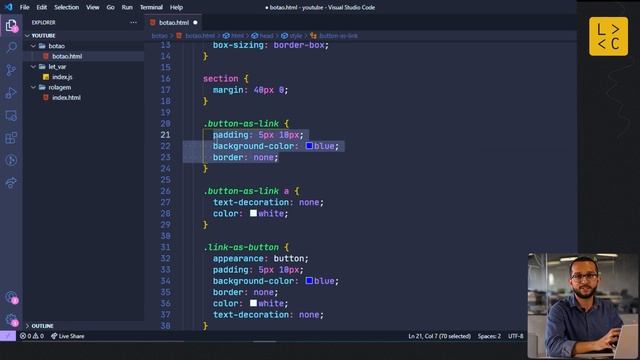Click the style breadcrumb segment

coord(292,36)
